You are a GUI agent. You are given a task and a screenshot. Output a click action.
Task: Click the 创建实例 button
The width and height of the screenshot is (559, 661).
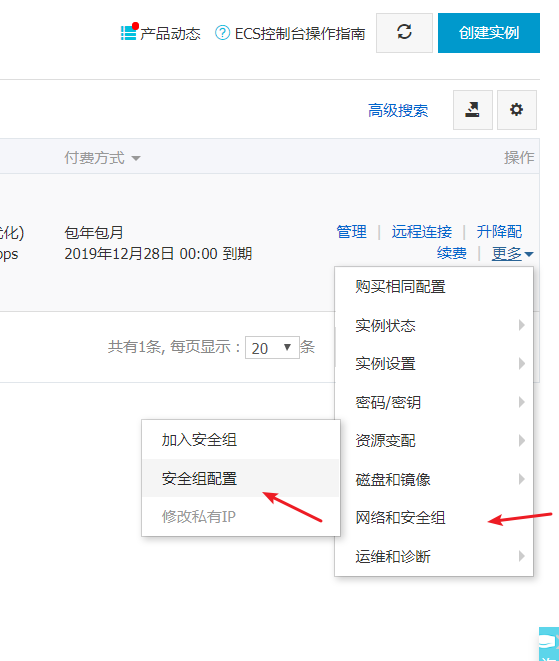[489, 32]
